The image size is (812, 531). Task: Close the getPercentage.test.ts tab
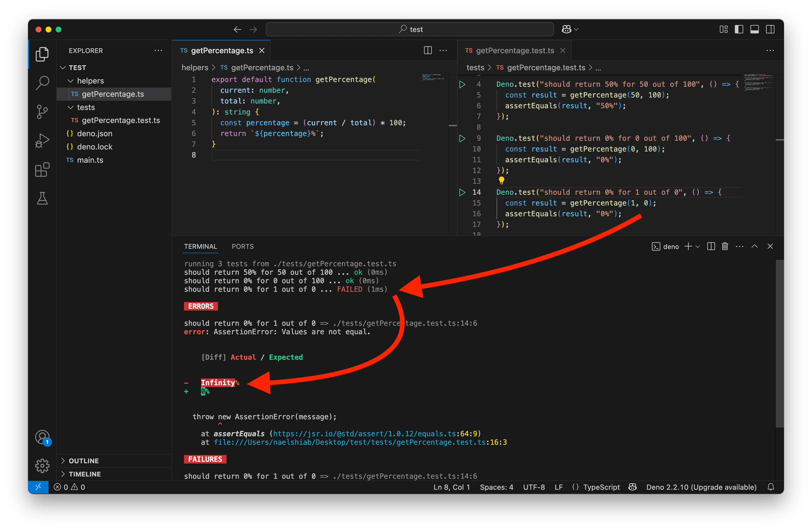(x=563, y=50)
